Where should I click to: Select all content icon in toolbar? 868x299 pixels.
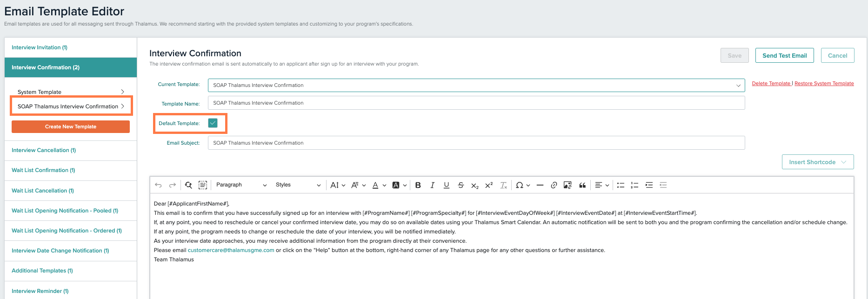pos(203,185)
